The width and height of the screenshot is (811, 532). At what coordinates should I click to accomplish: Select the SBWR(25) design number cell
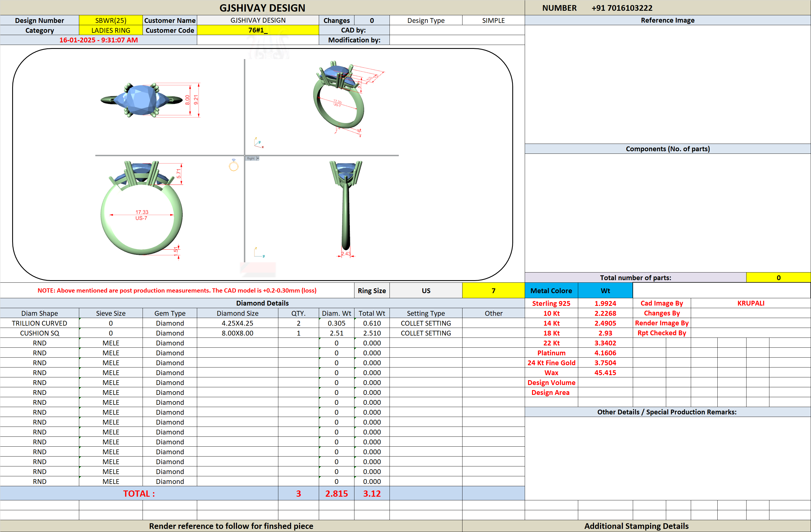(111, 20)
